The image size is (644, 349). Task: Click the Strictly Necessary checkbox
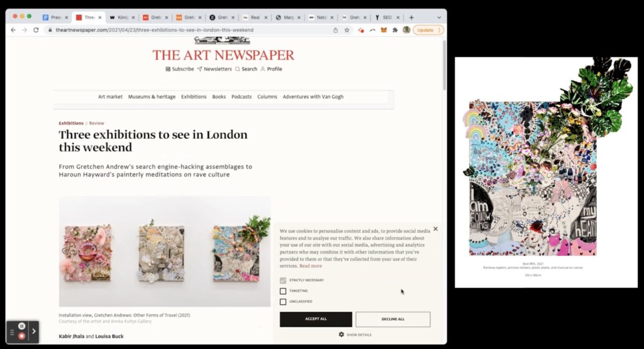283,280
